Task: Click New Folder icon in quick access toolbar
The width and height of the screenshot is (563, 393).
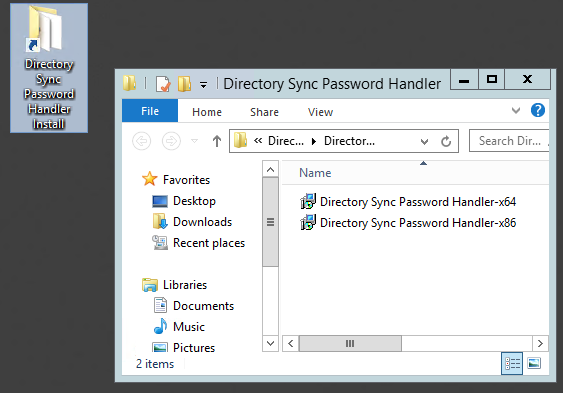Action: 184,84
